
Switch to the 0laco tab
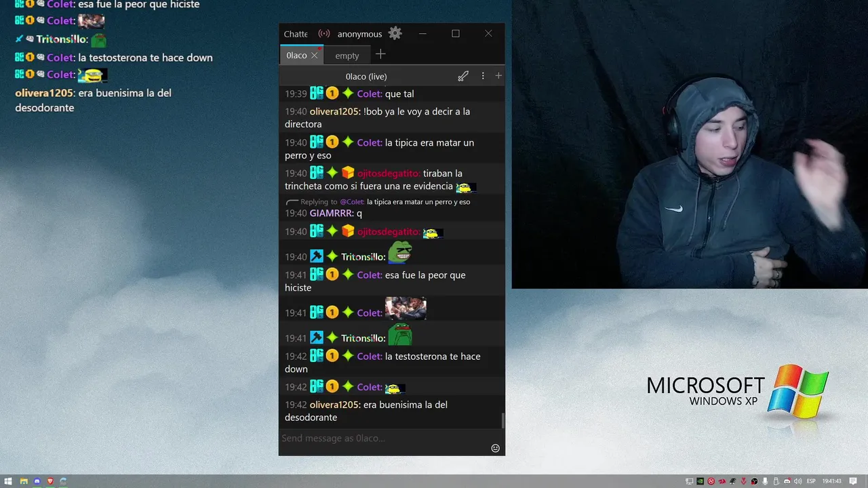click(x=296, y=56)
